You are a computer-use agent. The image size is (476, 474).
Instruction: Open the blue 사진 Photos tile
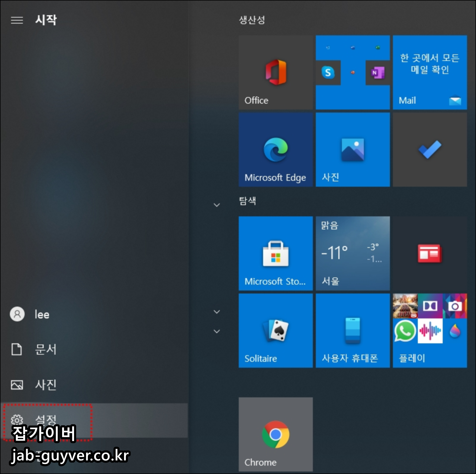pyautogui.click(x=353, y=150)
